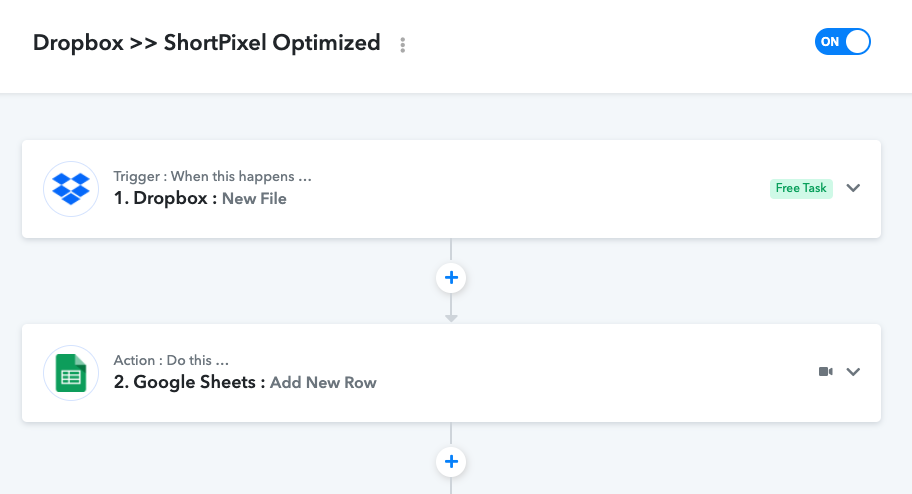Turn off the workflow ON switch
Viewport: 912px width, 494px height.
tap(843, 42)
